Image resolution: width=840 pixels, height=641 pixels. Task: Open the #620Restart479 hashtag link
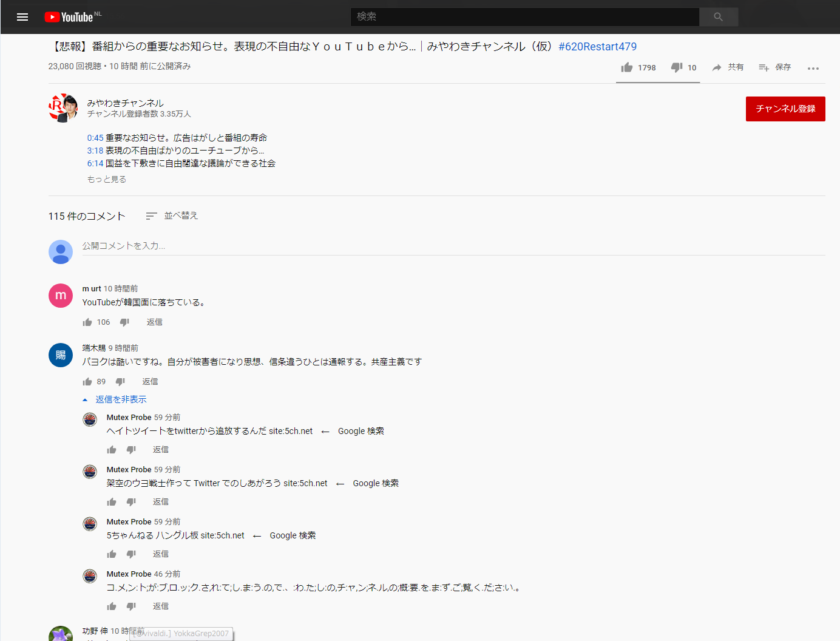[x=598, y=47]
